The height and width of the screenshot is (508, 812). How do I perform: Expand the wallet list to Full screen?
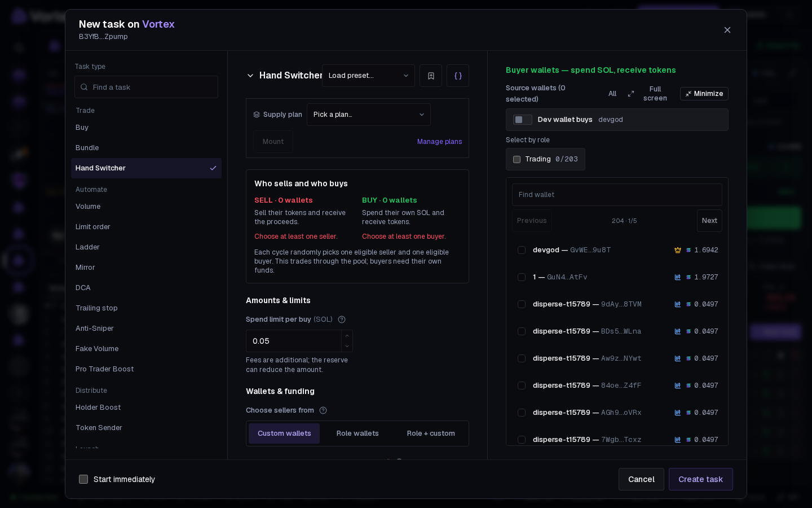pyautogui.click(x=647, y=94)
